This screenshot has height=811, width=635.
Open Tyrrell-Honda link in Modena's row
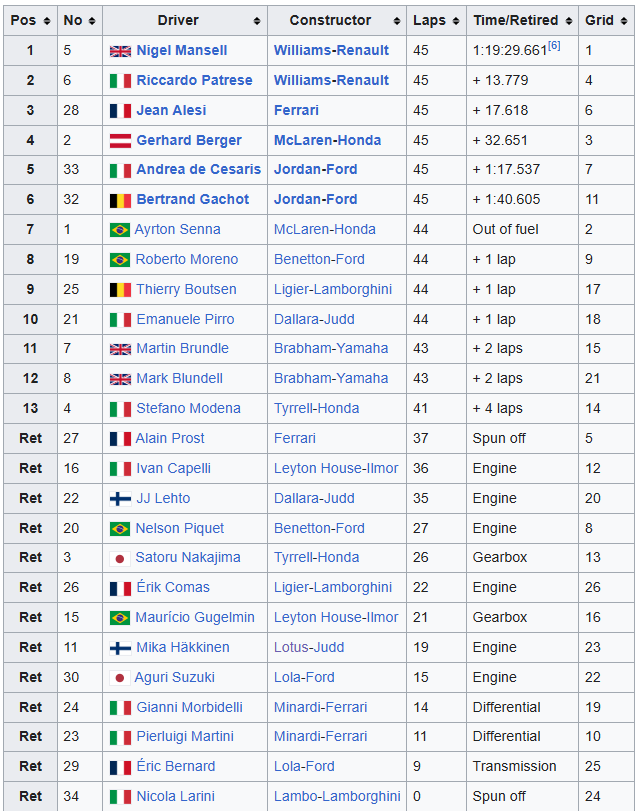(316, 408)
